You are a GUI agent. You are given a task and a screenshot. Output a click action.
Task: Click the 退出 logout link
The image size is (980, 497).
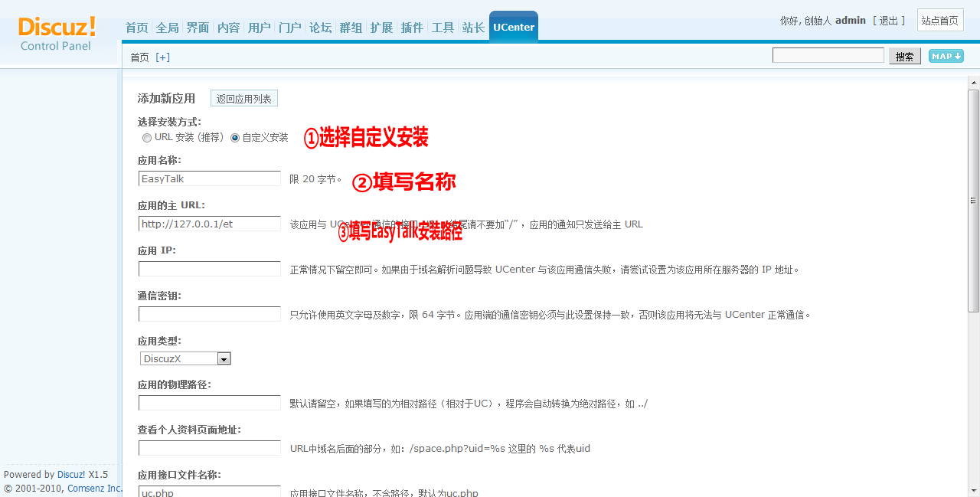coord(889,21)
